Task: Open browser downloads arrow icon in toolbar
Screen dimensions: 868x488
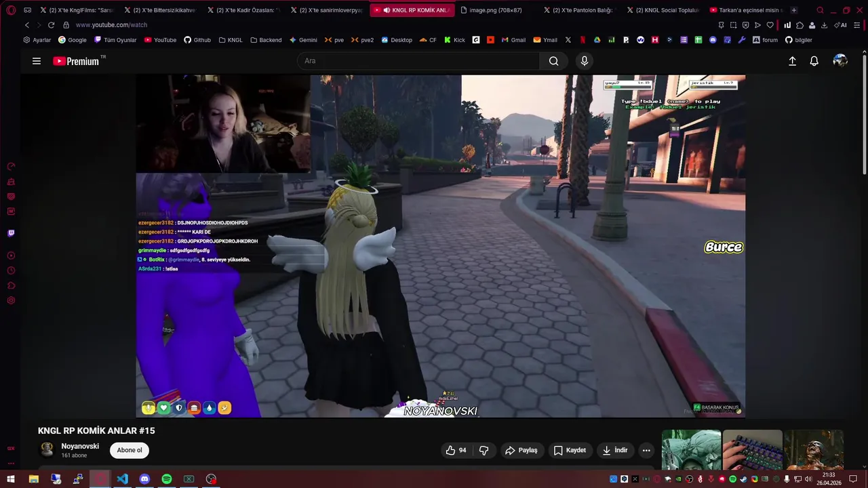Action: [x=824, y=25]
